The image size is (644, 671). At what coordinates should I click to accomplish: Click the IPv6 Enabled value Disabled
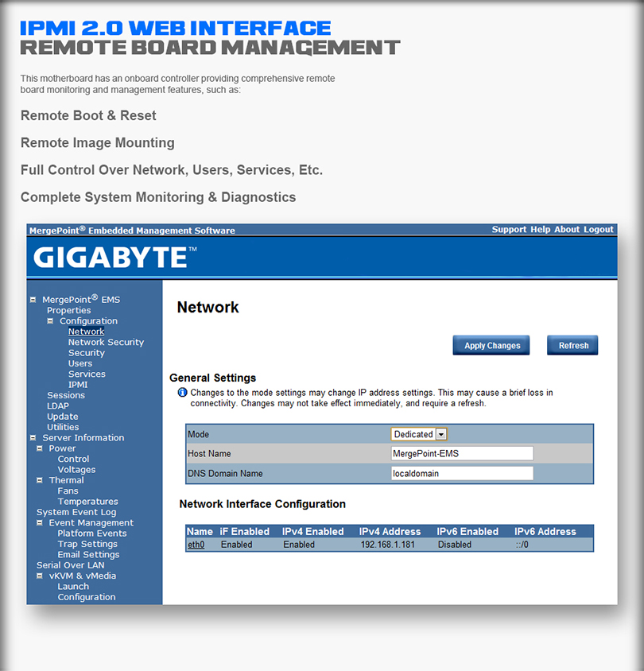click(x=455, y=545)
